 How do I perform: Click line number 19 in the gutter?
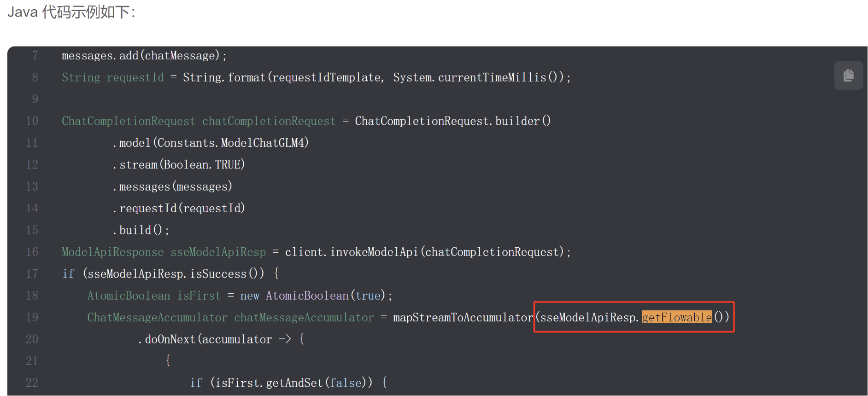(32, 317)
